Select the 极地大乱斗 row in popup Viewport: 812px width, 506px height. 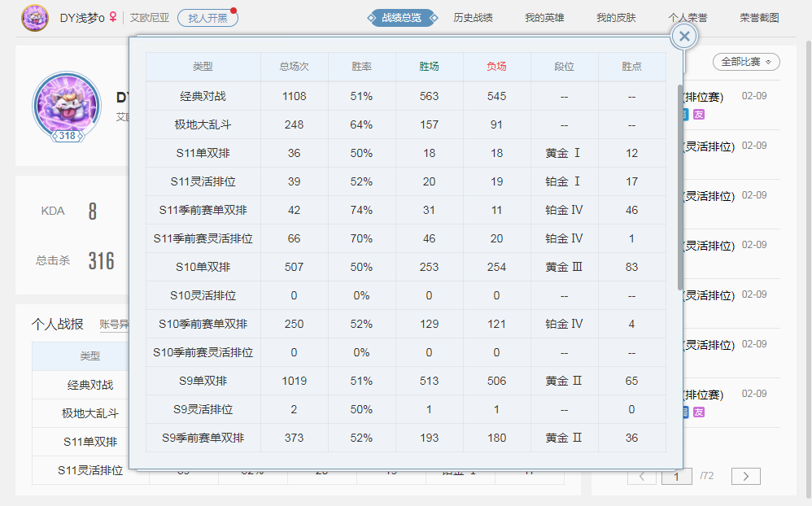tap(406, 124)
